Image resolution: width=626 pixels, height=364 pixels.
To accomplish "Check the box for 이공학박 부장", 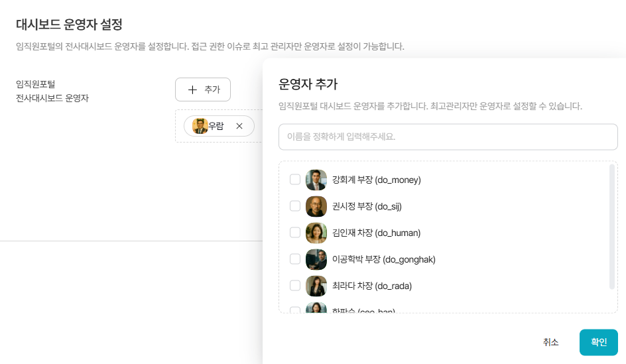I will 295,259.
